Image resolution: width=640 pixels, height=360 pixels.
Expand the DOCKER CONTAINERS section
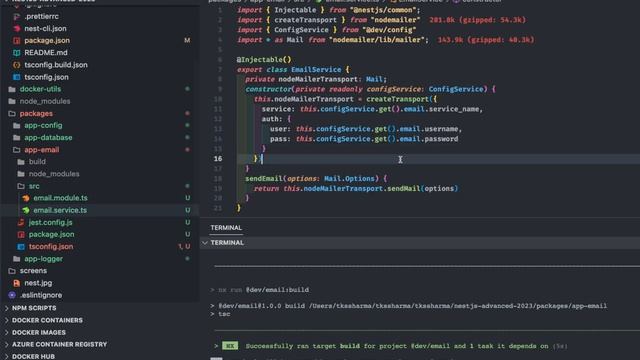click(47, 320)
